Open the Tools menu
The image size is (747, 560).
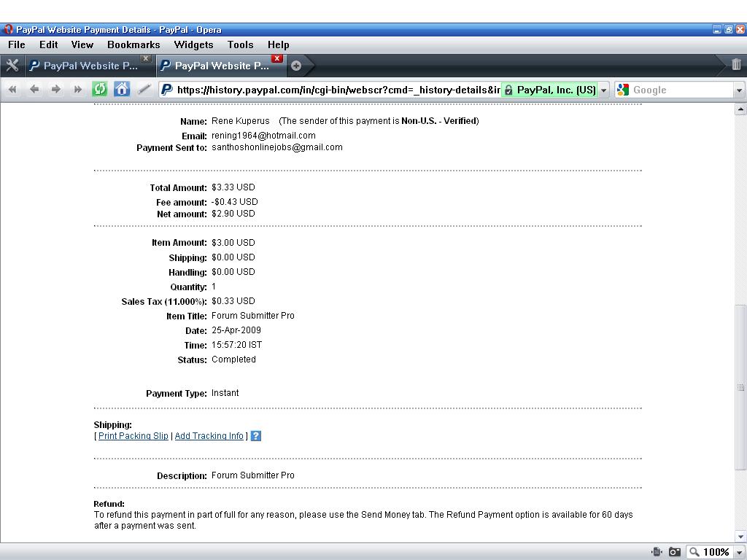(x=240, y=44)
